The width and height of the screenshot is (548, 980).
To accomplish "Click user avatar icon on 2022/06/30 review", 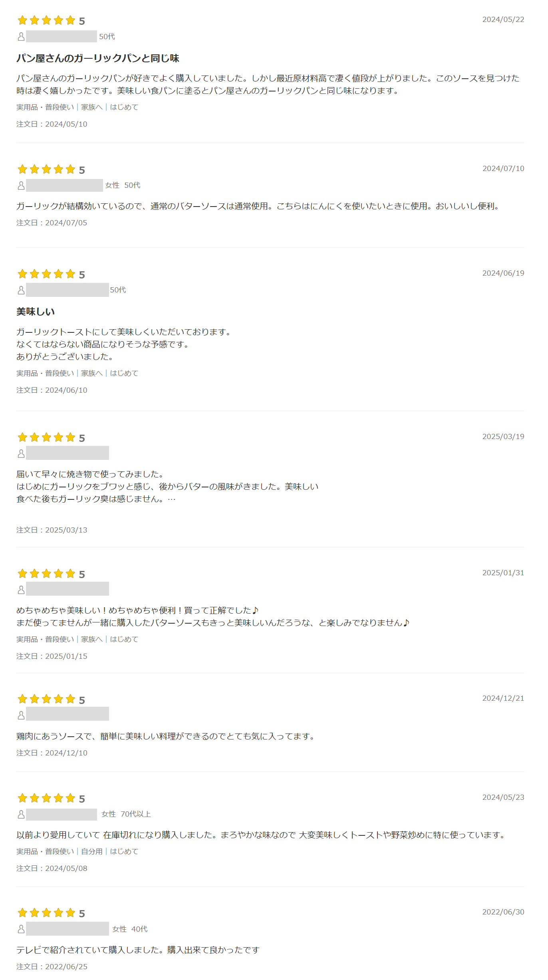I will pos(21,929).
